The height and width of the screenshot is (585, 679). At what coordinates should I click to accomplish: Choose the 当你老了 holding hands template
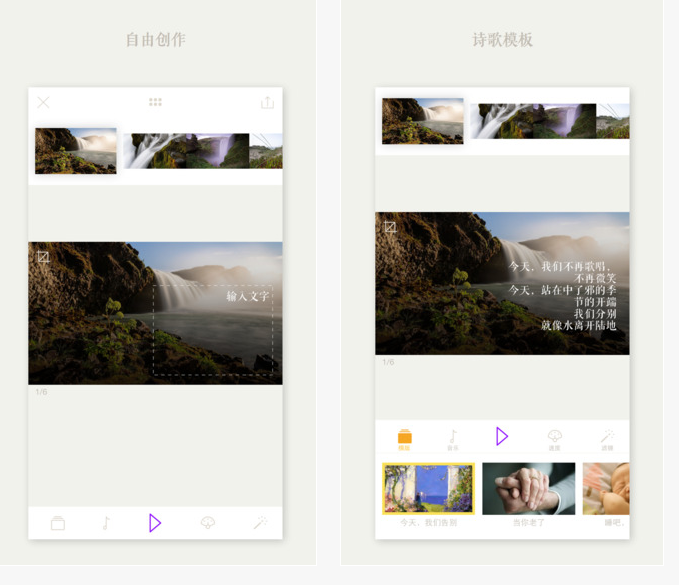pos(528,489)
